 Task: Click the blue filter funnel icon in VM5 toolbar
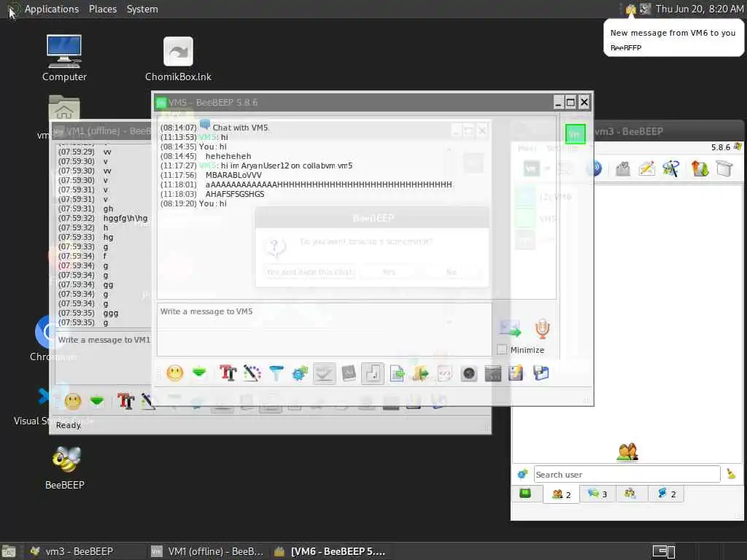click(276, 373)
